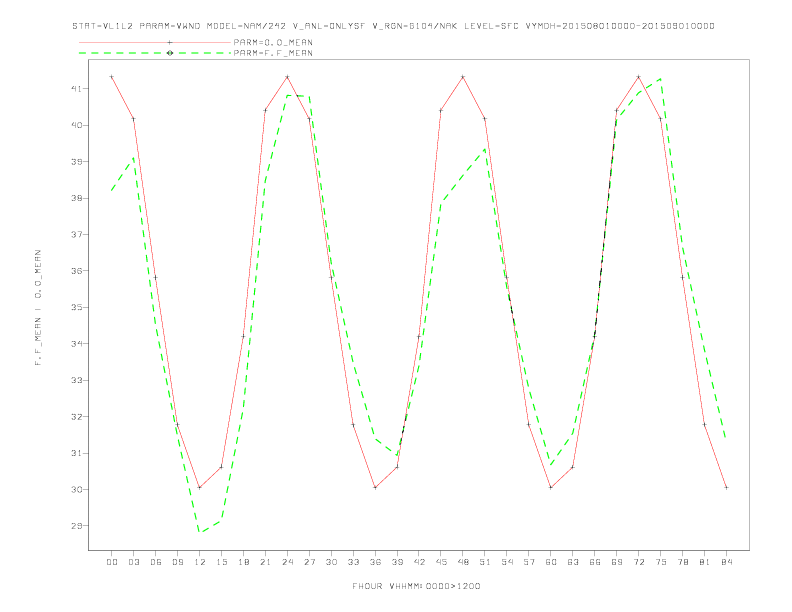The image size is (792, 612).
Task: Click red O_MEAN data marker at hour 48
Action: click(x=463, y=77)
